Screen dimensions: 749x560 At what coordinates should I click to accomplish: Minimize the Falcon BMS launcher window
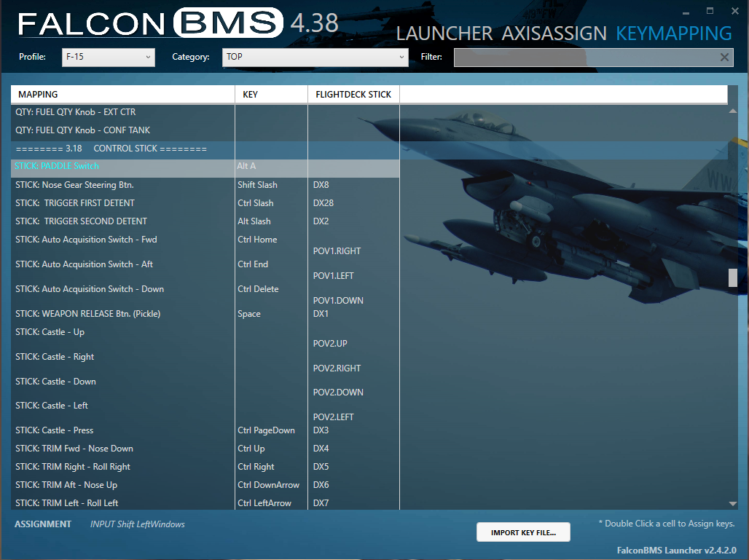click(x=686, y=12)
